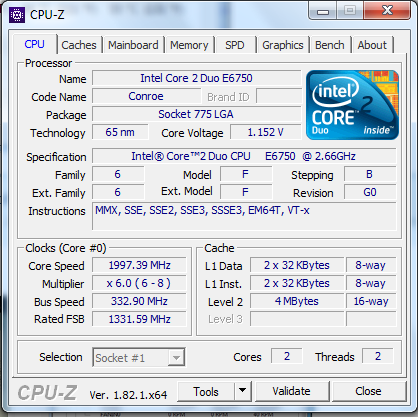The width and height of the screenshot is (418, 417).
Task: View the About tab
Action: (x=372, y=45)
